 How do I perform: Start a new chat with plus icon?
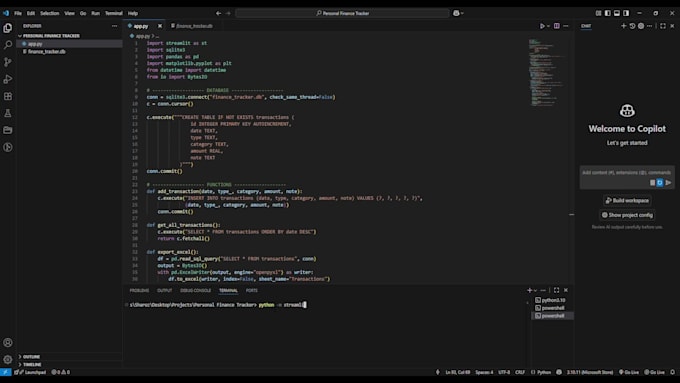(624, 26)
